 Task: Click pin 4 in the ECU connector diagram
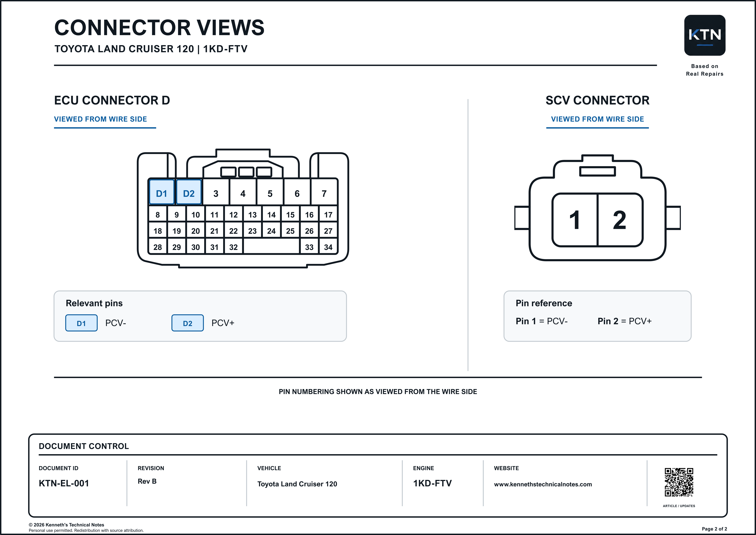243,192
